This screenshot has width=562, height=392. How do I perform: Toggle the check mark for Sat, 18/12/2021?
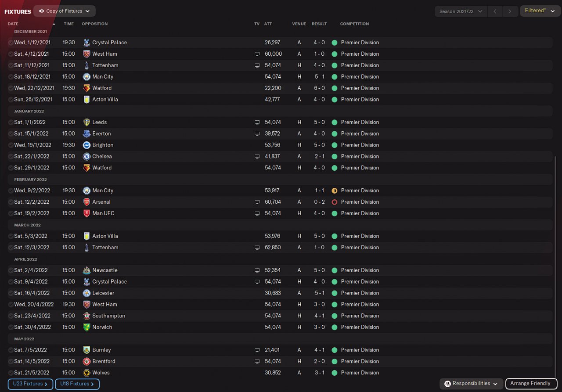coord(11,77)
